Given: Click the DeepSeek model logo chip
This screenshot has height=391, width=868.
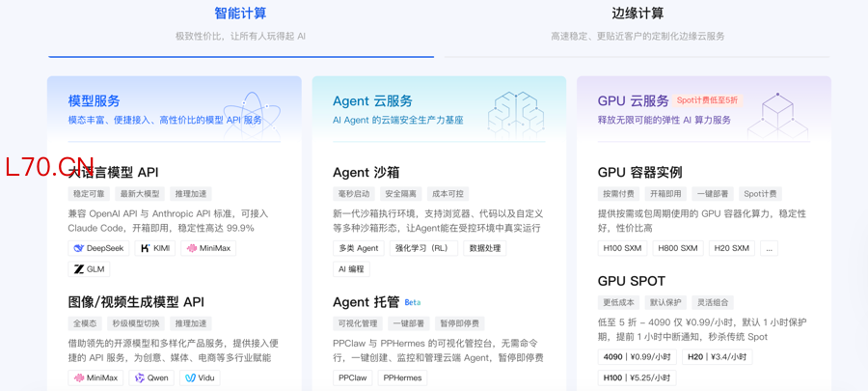Looking at the screenshot, I should [98, 248].
